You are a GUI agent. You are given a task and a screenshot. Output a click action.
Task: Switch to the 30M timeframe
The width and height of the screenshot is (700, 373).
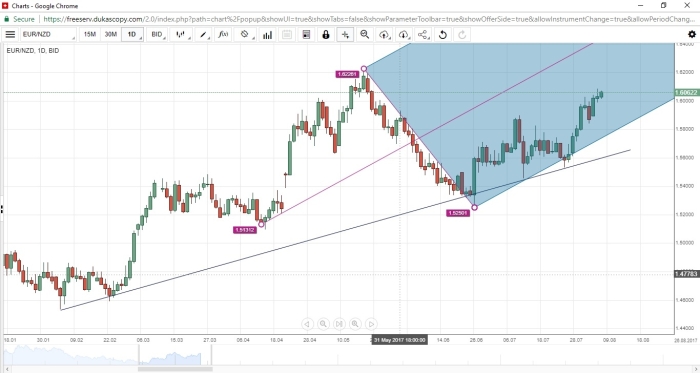[x=110, y=34]
